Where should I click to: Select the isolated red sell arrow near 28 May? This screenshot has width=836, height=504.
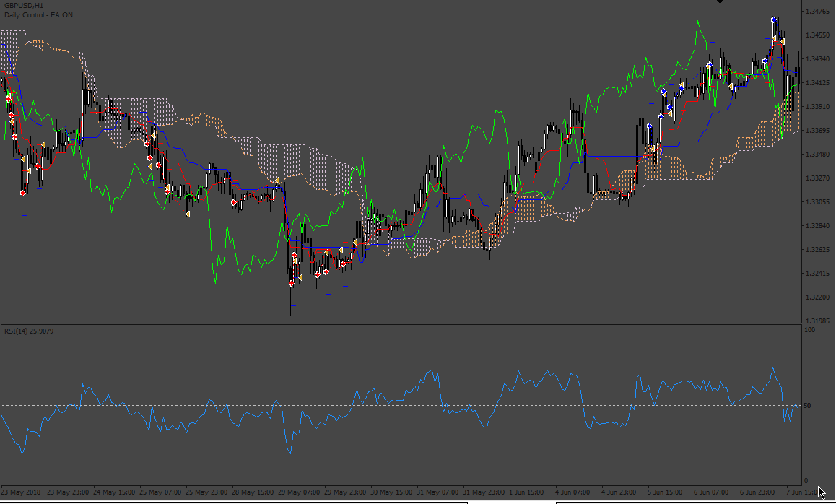tap(234, 203)
